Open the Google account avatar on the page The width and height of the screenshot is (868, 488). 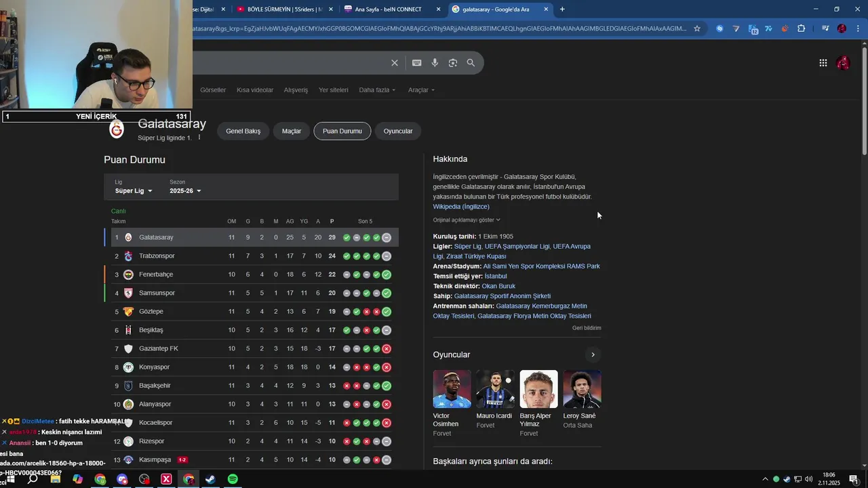[843, 63]
